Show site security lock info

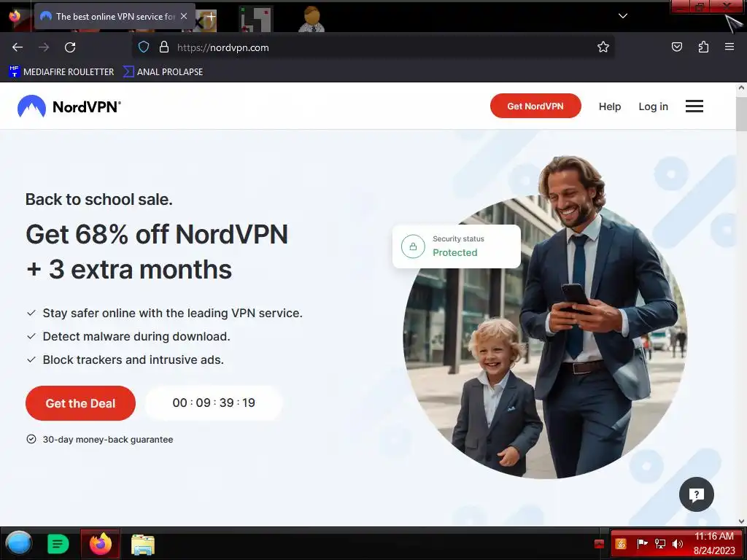[164, 47]
